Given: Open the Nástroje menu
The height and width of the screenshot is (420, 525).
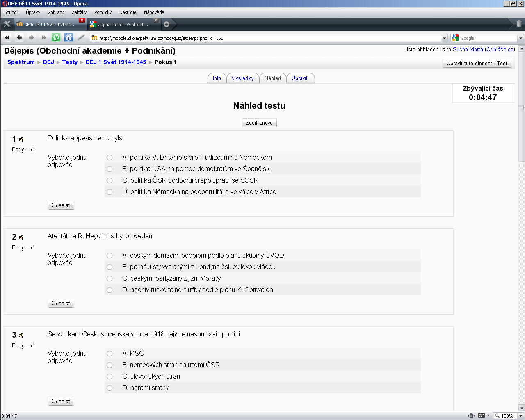Looking at the screenshot, I should tap(128, 12).
